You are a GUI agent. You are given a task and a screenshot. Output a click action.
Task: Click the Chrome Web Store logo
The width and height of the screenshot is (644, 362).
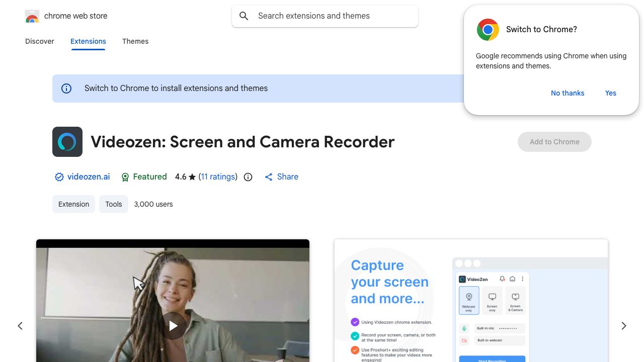click(x=32, y=16)
